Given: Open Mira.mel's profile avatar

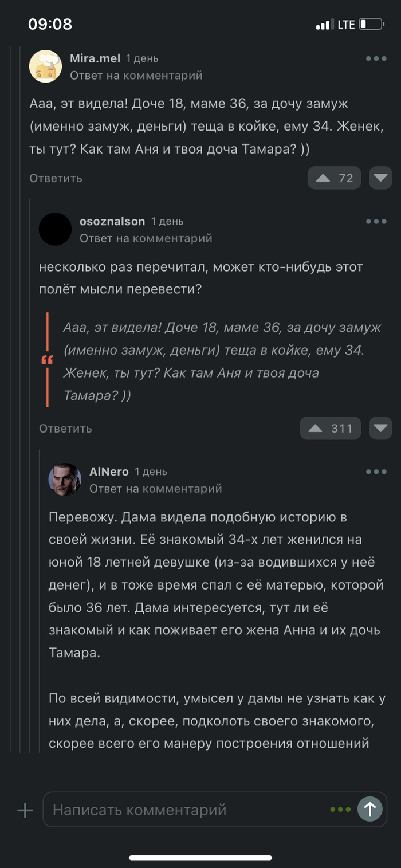Looking at the screenshot, I should coord(45,66).
